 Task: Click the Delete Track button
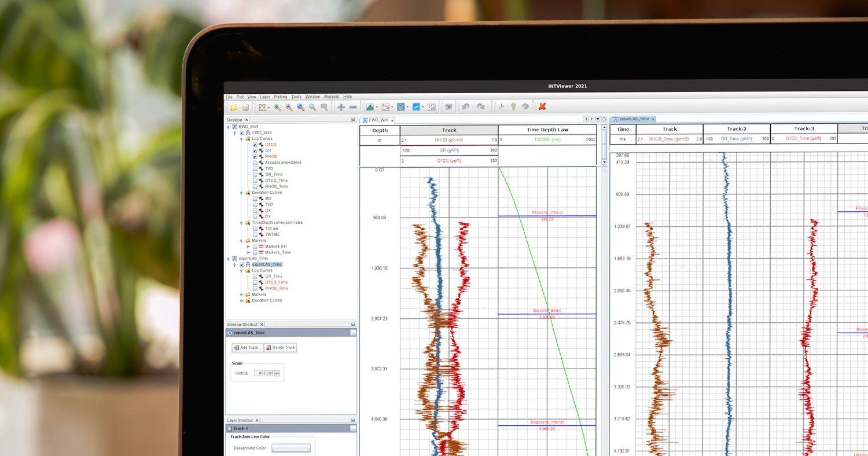pyautogui.click(x=281, y=348)
